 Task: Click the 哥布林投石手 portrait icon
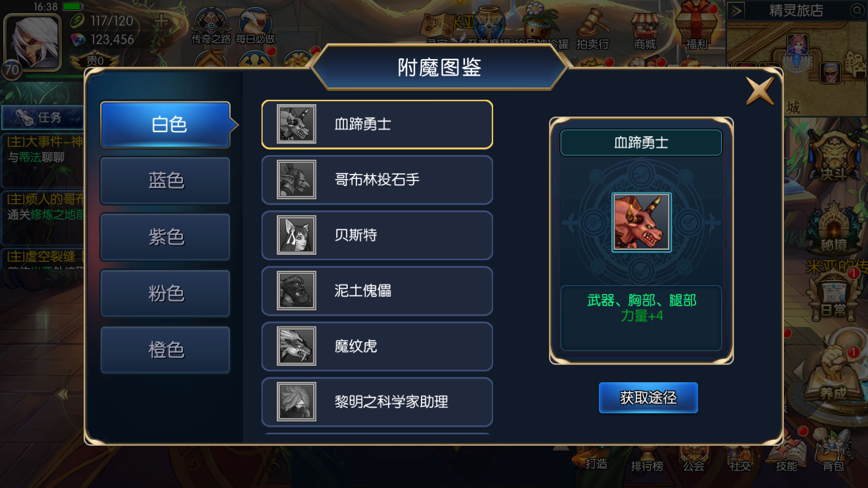tap(296, 179)
